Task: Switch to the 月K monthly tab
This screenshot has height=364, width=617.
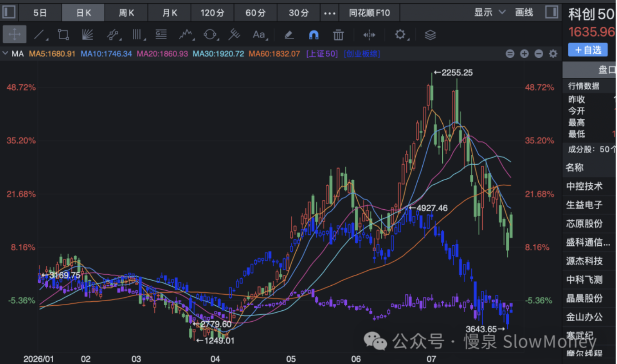Action: (170, 13)
